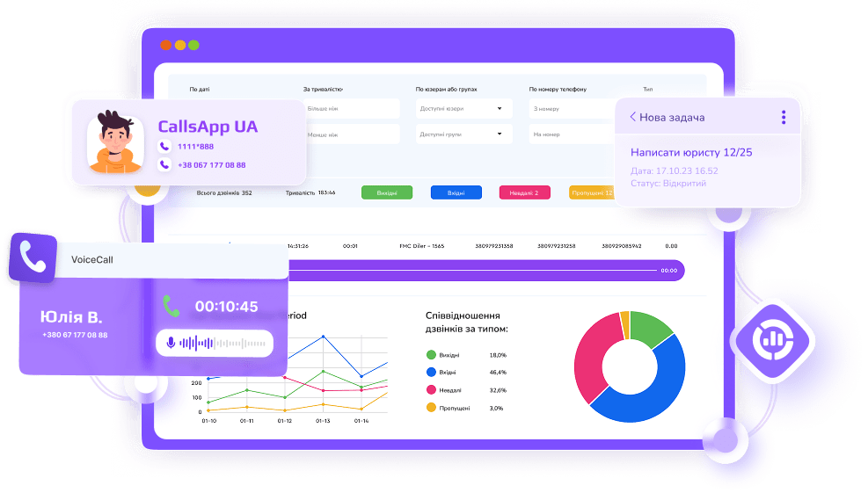
Task: Expand the Доступні групи dropdown
Action: click(463, 134)
